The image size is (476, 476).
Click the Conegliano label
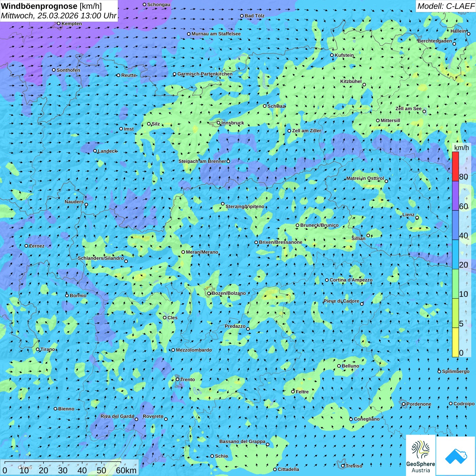(367, 419)
